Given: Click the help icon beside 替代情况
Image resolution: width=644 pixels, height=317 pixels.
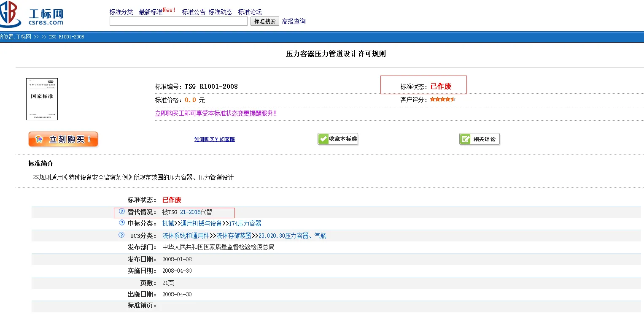Looking at the screenshot, I should click(122, 211).
